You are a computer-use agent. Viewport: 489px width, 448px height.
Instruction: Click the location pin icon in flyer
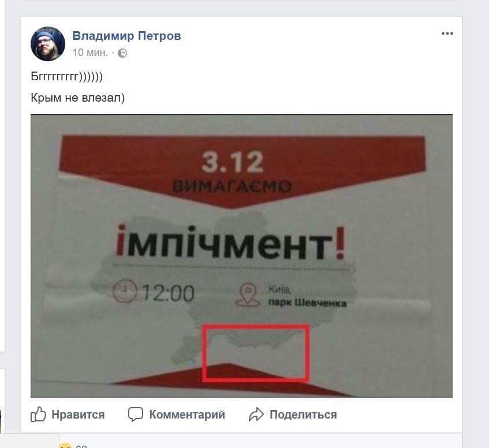tap(248, 294)
